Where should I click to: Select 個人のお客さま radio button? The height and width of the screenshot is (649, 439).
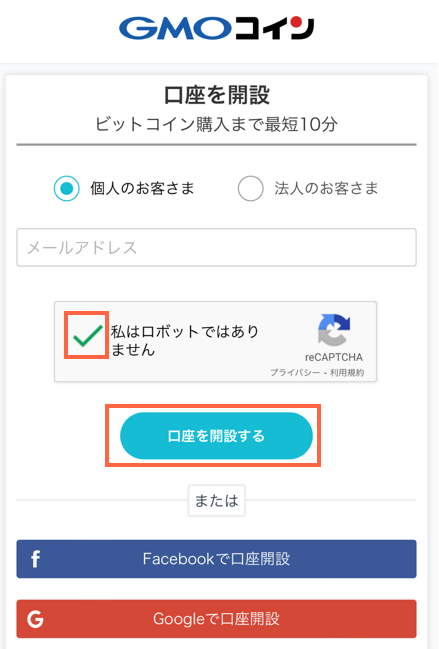coord(67,188)
